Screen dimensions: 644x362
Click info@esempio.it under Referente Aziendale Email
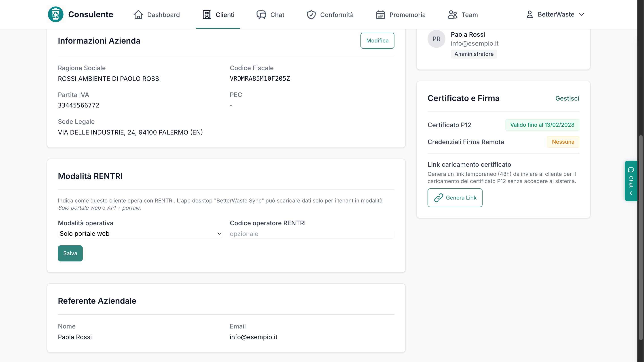(x=254, y=337)
